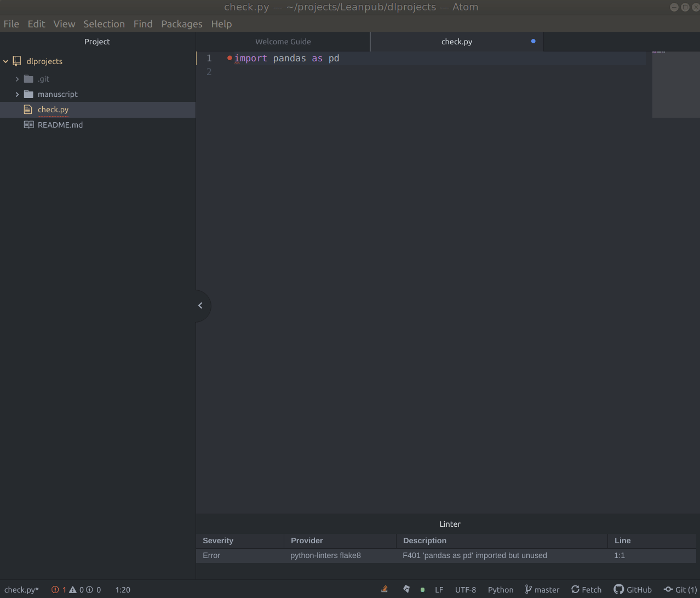
Task: Click the import keyword in line 1
Action: point(251,58)
